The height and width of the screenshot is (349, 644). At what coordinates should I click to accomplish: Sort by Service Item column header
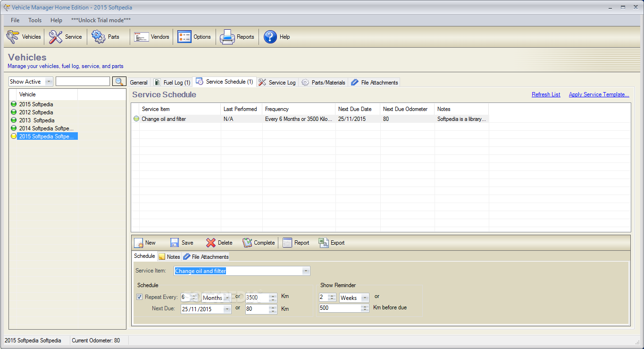coord(180,109)
